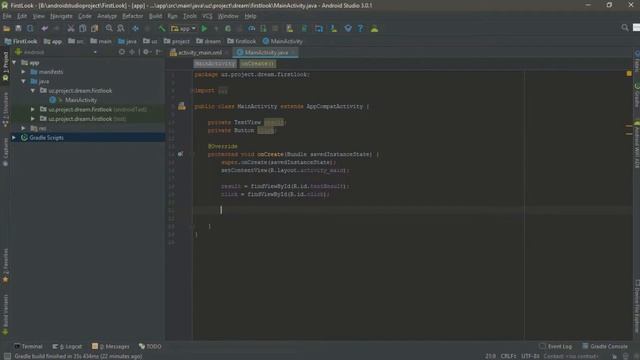640x360 pixels.
Task: Click the Find magnifier icon
Action: click(109, 29)
